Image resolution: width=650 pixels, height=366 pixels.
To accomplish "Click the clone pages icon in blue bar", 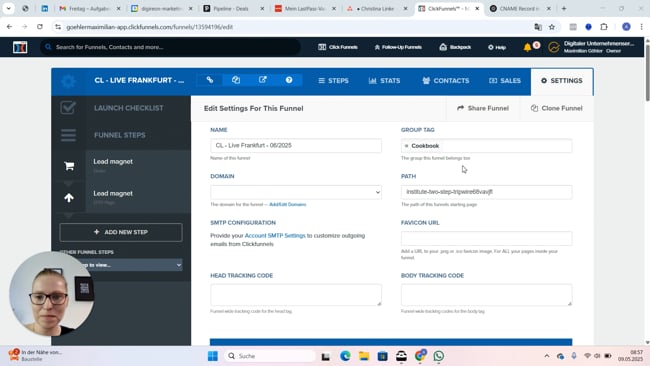I will 236,80.
